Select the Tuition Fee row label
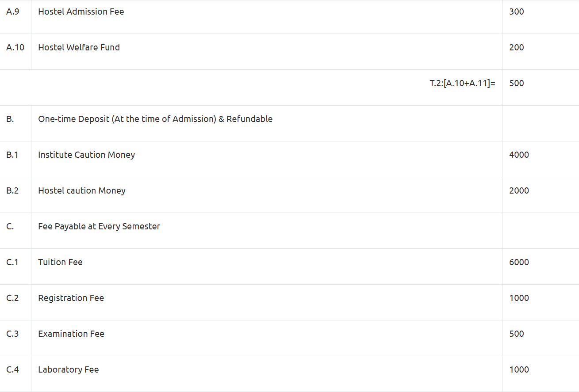This screenshot has width=579, height=392. tap(60, 263)
